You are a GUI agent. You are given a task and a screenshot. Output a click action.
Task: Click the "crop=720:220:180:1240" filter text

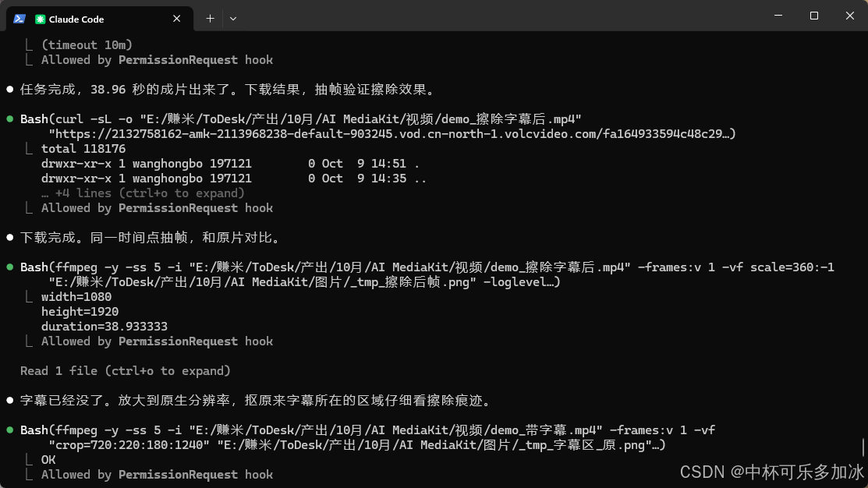coord(129,445)
